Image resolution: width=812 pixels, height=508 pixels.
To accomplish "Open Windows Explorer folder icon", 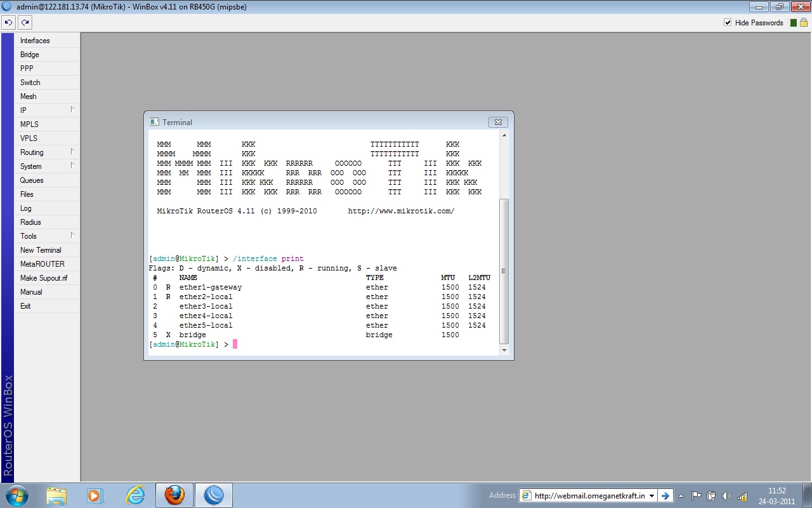I will pyautogui.click(x=56, y=495).
